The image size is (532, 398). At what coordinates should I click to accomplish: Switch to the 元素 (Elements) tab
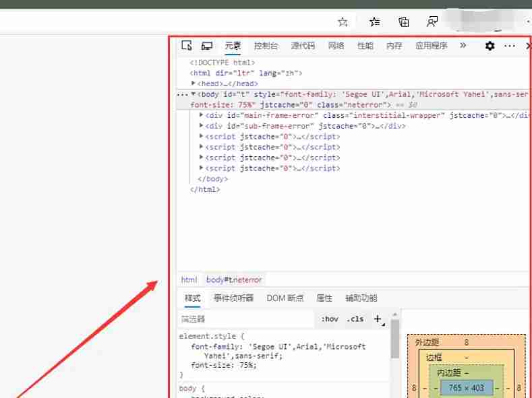coord(233,46)
